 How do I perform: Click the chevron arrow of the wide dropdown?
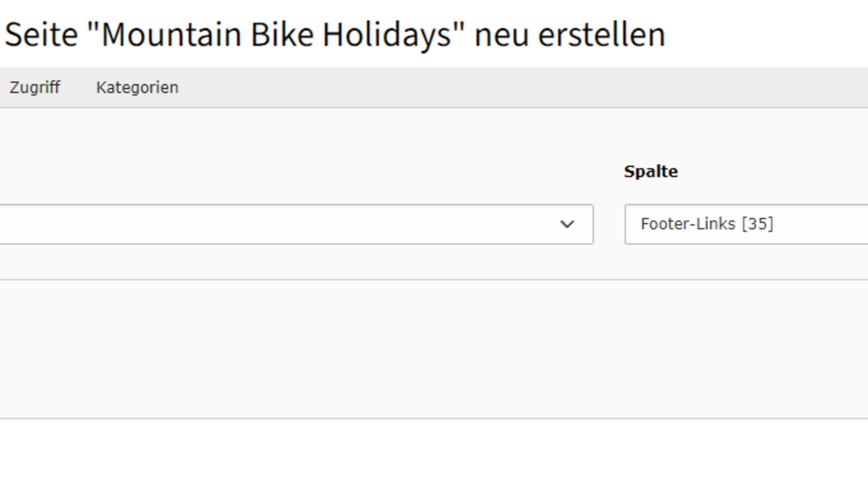coord(567,224)
